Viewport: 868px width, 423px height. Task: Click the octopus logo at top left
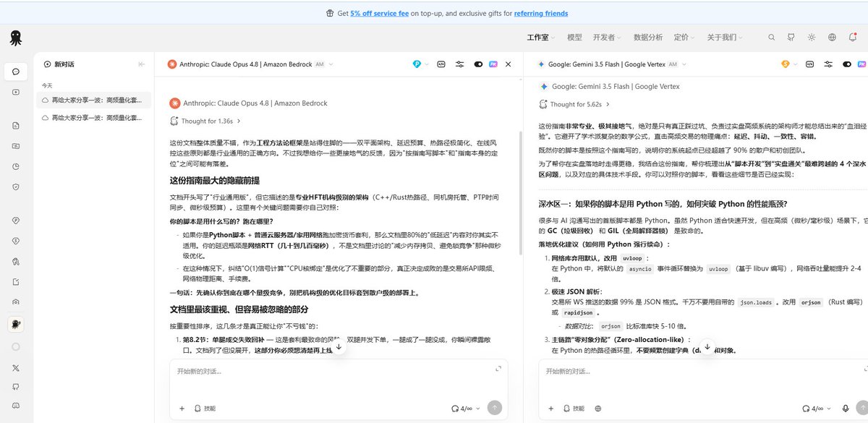tap(16, 38)
